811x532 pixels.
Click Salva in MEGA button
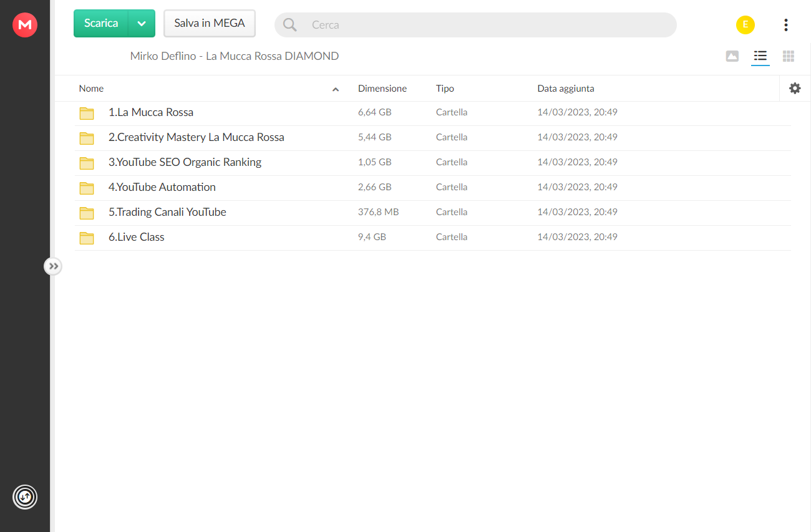210,24
